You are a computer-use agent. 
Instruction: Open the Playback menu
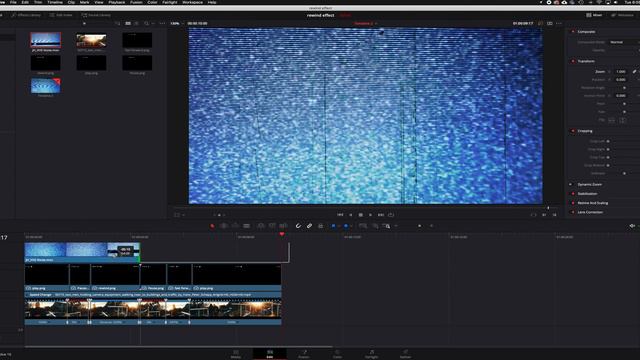(116, 2)
